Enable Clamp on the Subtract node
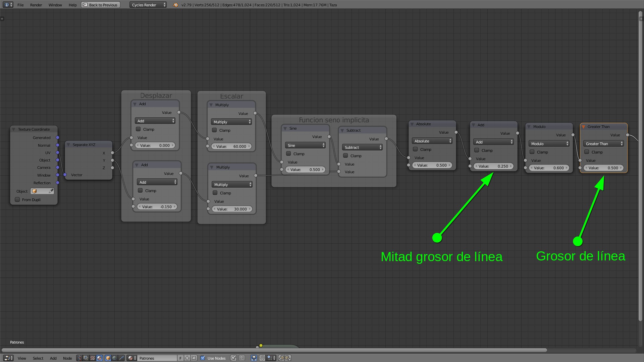 345,156
